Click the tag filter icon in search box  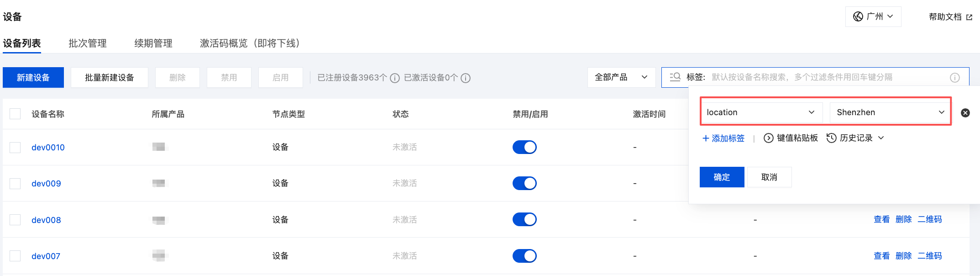675,77
